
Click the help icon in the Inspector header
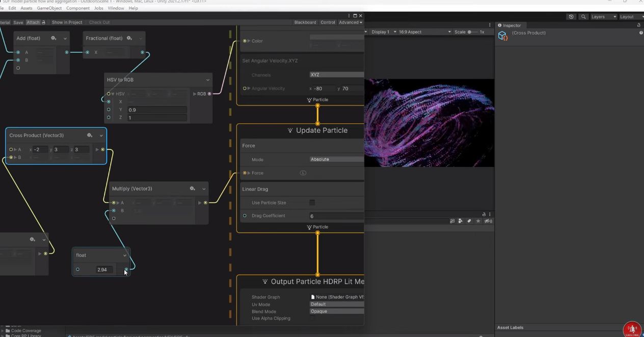640,33
